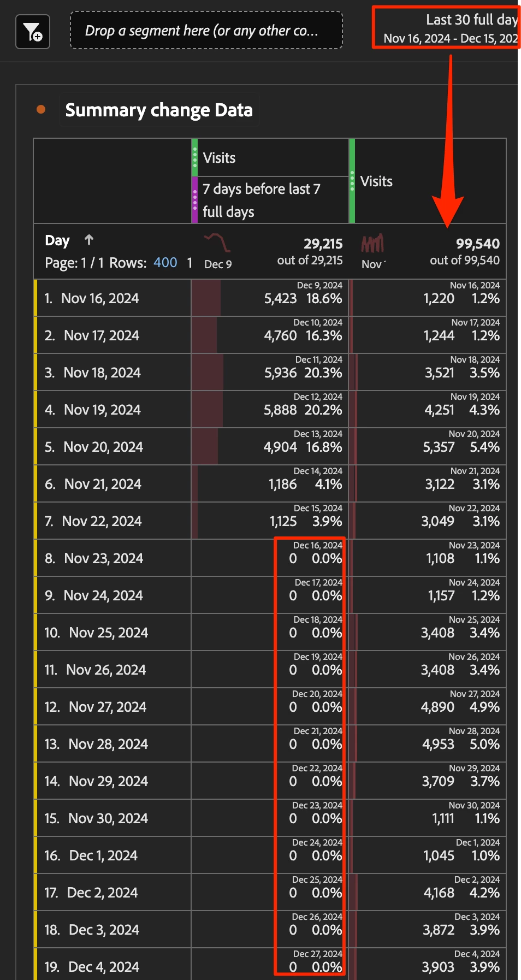Select row 9 Nov 24, 2024

(113, 595)
